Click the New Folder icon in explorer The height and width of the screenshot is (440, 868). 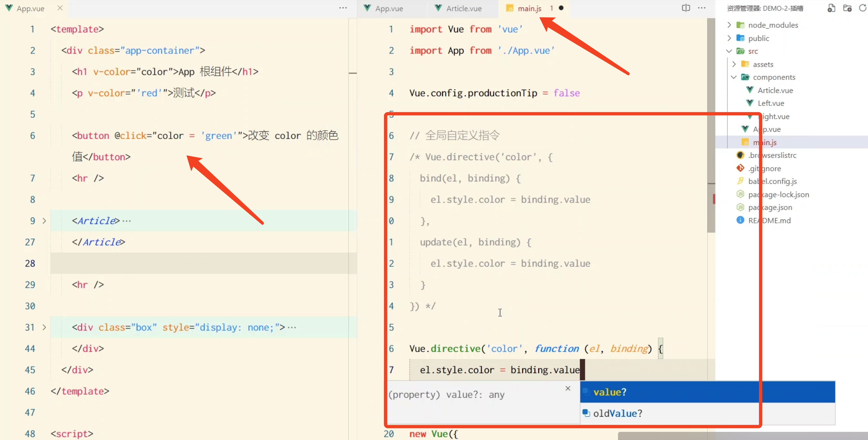coord(847,8)
